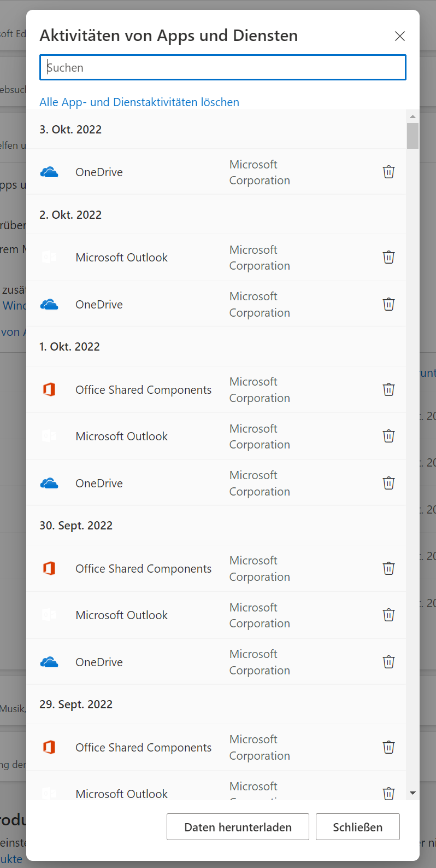
Task: Delete OneDrive activity from 1. Okt. 2022
Action: click(388, 483)
